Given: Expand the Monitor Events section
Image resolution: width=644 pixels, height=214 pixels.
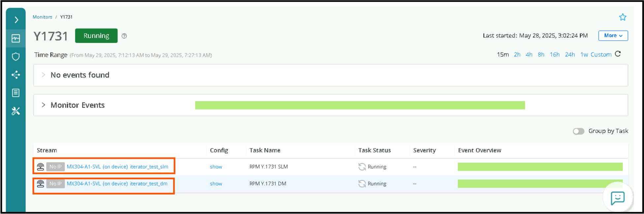Looking at the screenshot, I should tap(43, 105).
